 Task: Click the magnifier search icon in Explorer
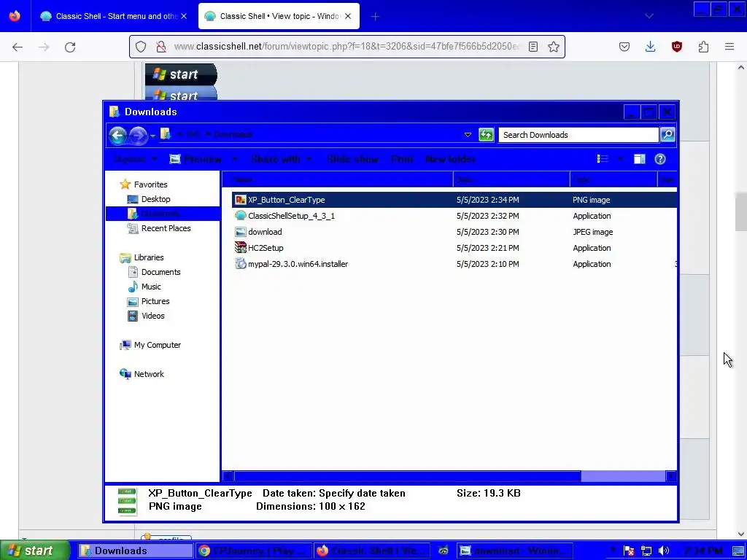(x=667, y=135)
